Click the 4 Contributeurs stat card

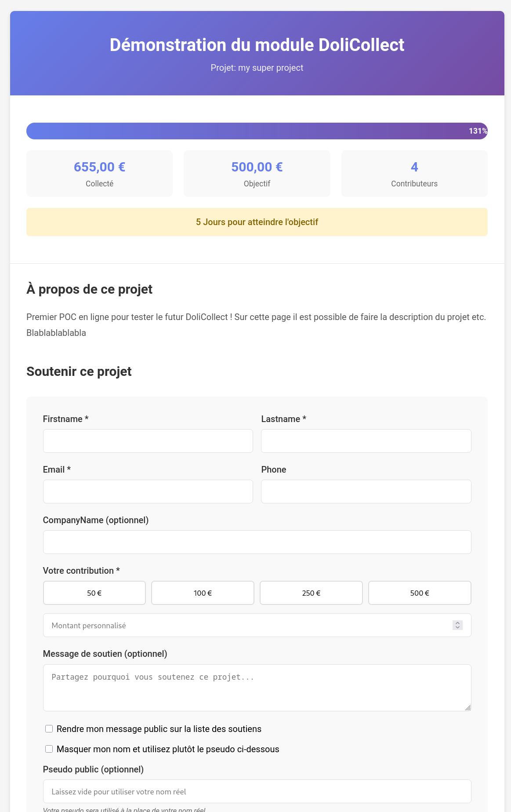[x=414, y=174]
